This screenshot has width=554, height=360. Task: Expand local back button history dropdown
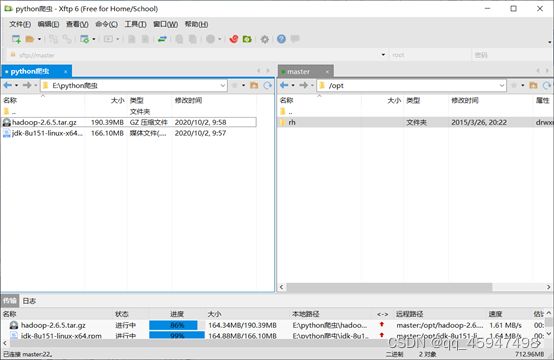[x=16, y=85]
